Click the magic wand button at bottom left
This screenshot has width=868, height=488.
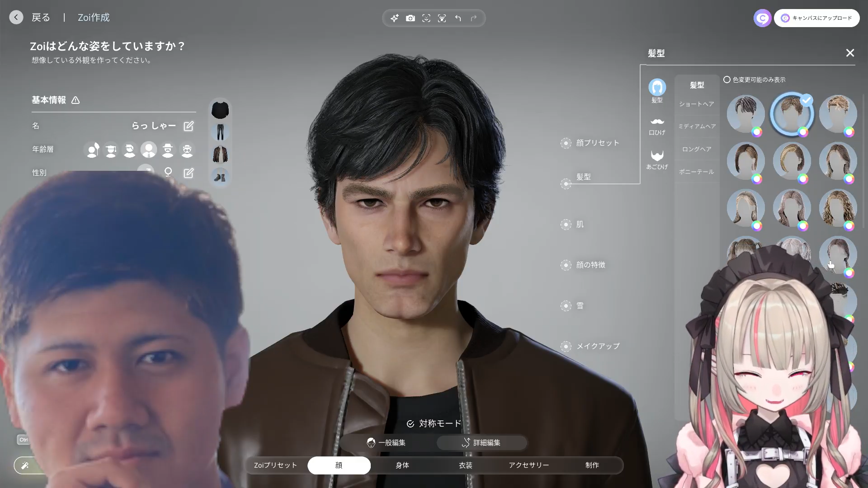tap(25, 465)
